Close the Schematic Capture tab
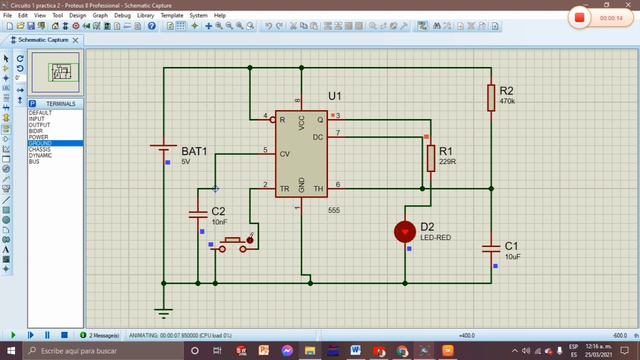The width and height of the screenshot is (640, 360). point(76,40)
